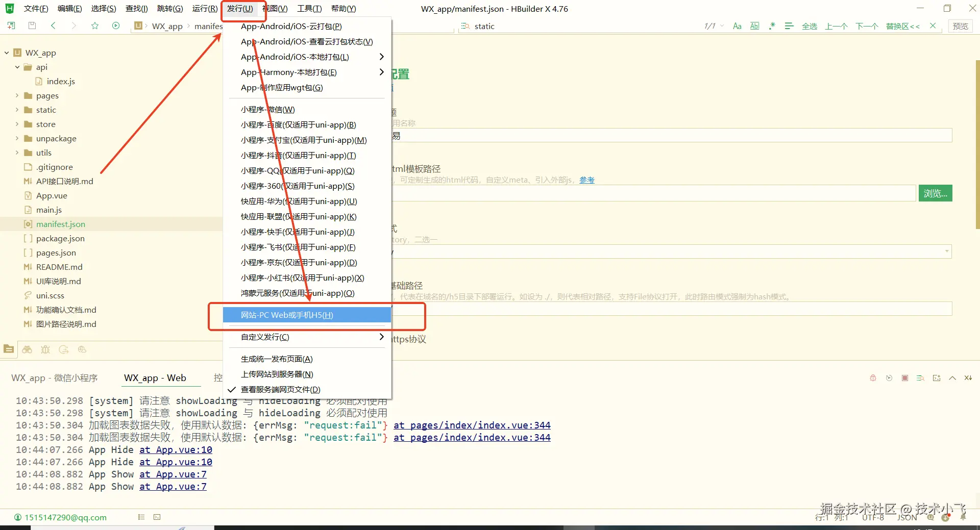Expand the utils folder arrow
This screenshot has width=980, height=530.
click(x=17, y=153)
